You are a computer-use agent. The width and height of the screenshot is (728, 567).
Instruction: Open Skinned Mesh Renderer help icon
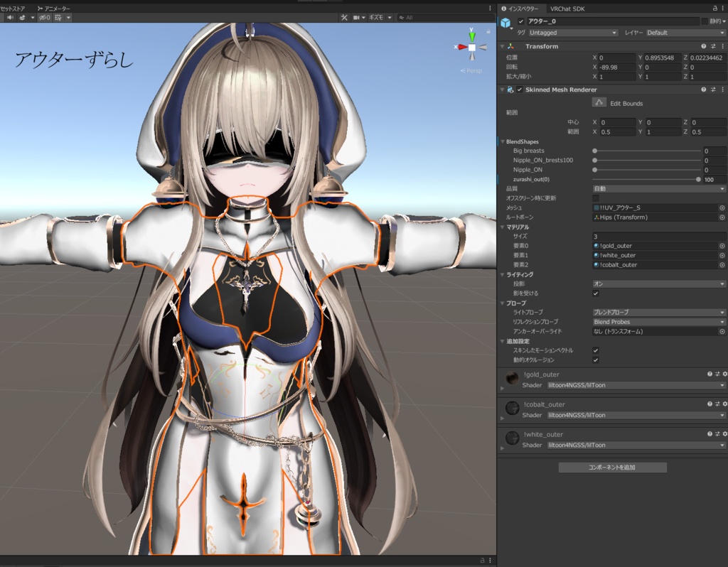click(703, 90)
